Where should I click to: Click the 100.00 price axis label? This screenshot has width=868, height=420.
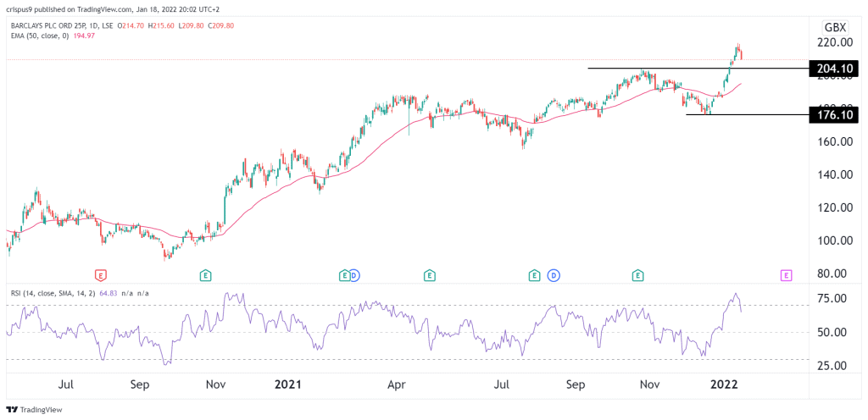click(833, 241)
